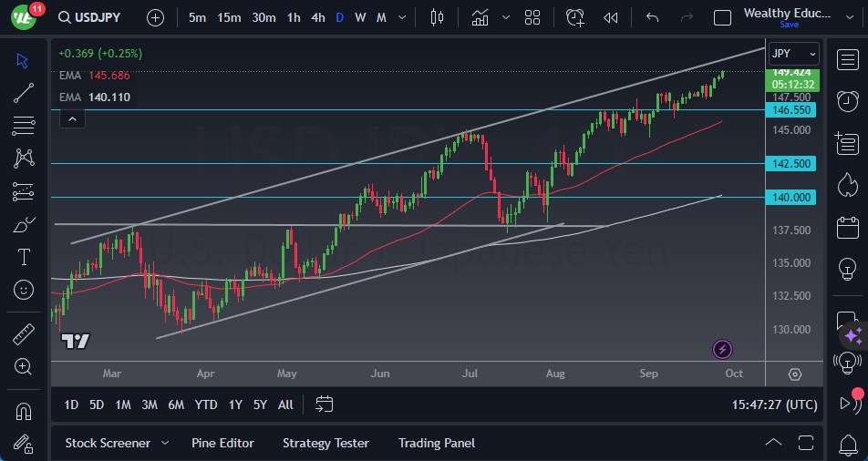
Task: Open the Stock Screener dropdown arrow
Action: coord(165,443)
